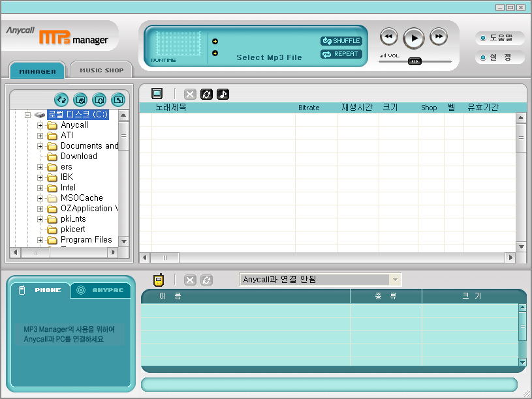Click the yellow phone icon in lower toolbar
532x399 pixels.
[159, 280]
